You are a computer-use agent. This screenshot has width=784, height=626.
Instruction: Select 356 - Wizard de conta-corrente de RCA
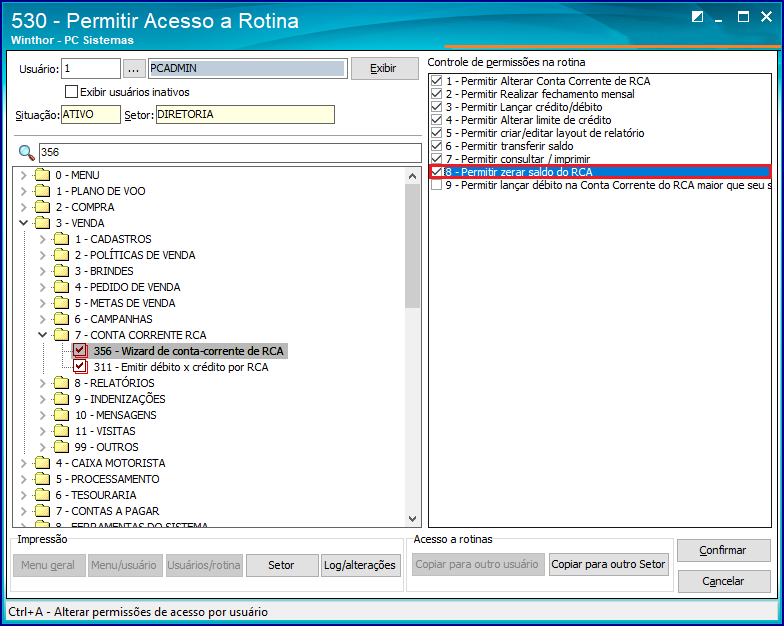[x=188, y=351]
